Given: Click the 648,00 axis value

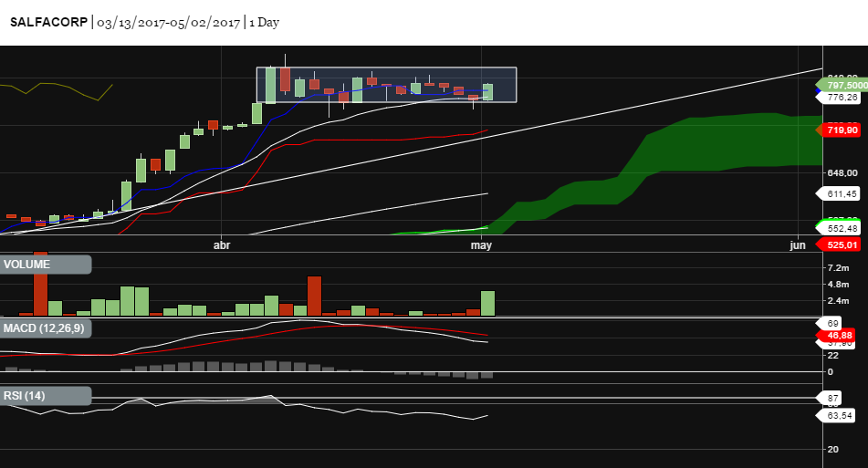Looking at the screenshot, I should pos(842,173).
